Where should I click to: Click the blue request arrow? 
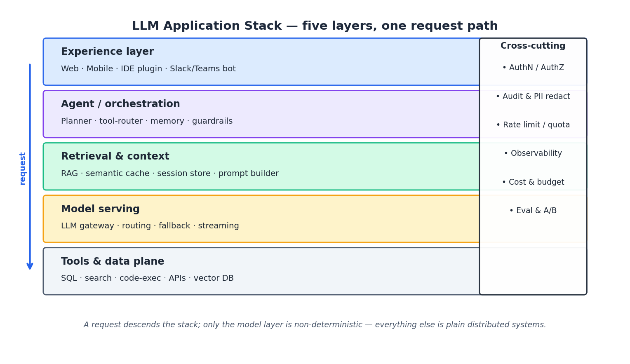point(29,165)
